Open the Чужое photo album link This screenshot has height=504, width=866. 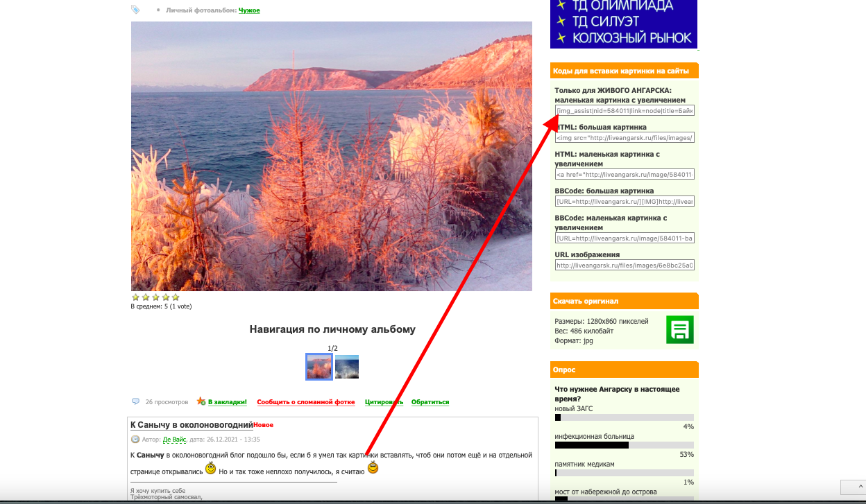pyautogui.click(x=249, y=10)
